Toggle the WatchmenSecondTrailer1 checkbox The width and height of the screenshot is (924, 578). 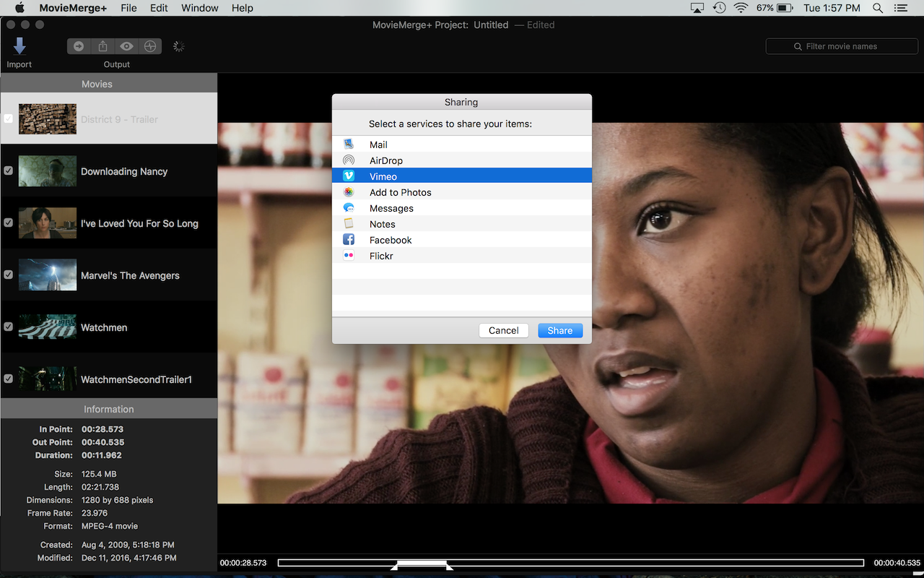click(x=9, y=379)
